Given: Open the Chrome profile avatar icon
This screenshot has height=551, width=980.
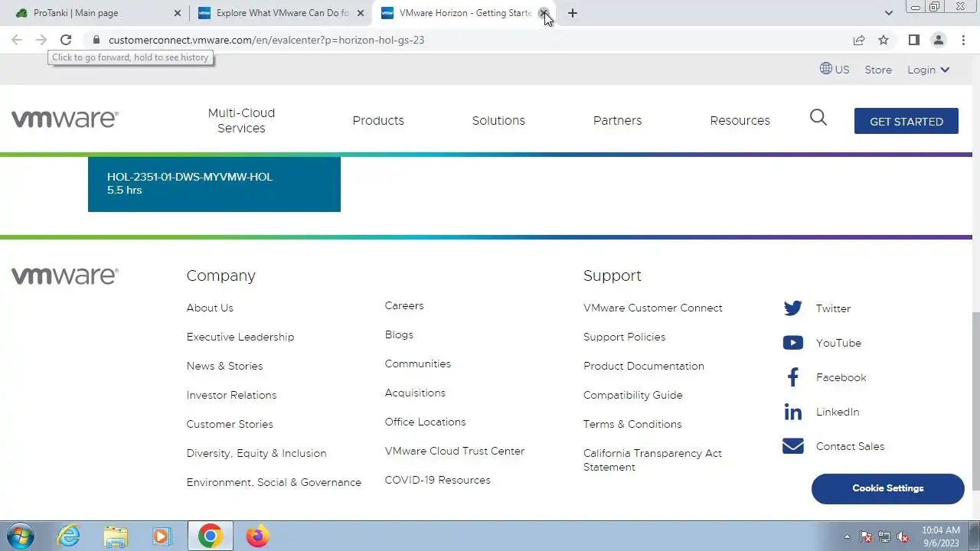Looking at the screenshot, I should point(938,40).
